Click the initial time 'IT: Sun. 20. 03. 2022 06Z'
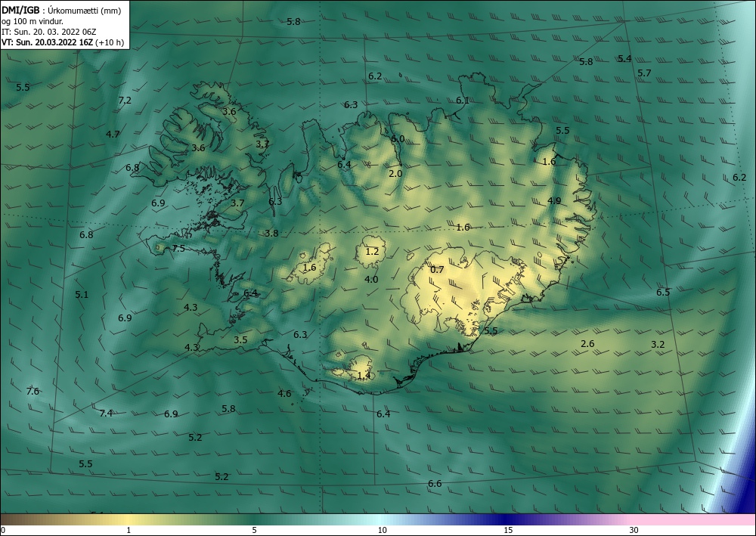This screenshot has height=536, width=756. pyautogui.click(x=48, y=32)
